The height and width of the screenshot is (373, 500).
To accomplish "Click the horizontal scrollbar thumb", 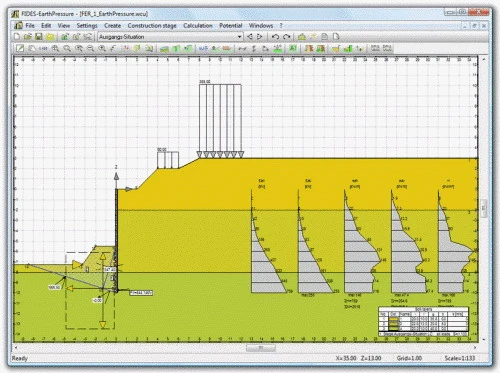I will [261, 348].
